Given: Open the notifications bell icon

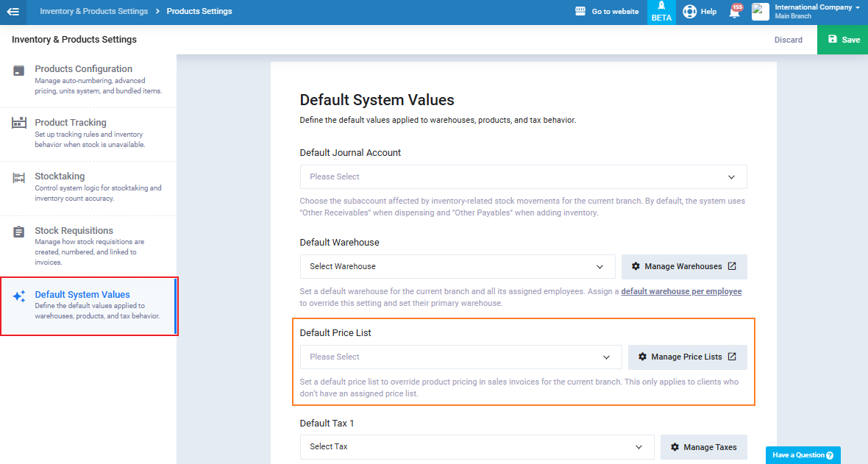Looking at the screenshot, I should coord(734,12).
